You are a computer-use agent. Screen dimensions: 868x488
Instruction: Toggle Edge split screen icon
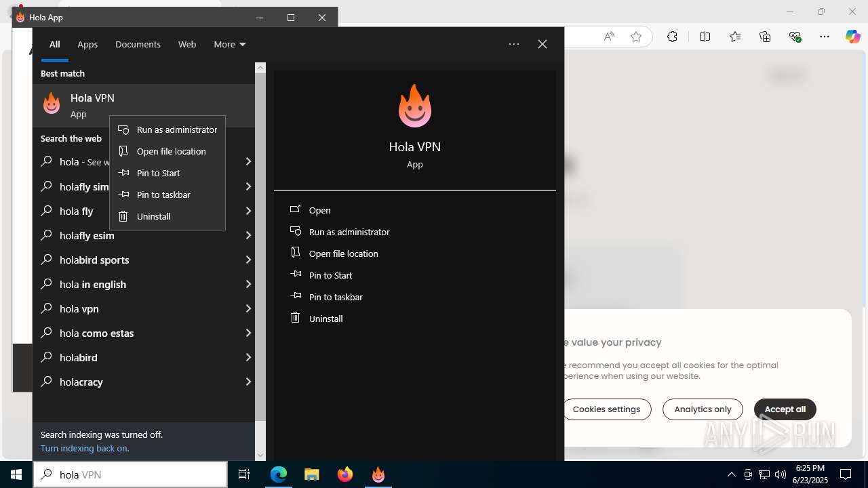coord(705,37)
